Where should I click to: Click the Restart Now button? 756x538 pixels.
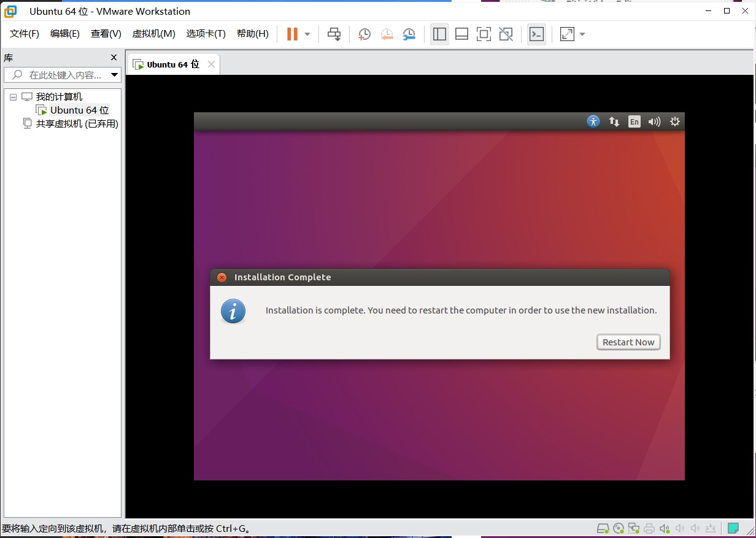tap(628, 342)
